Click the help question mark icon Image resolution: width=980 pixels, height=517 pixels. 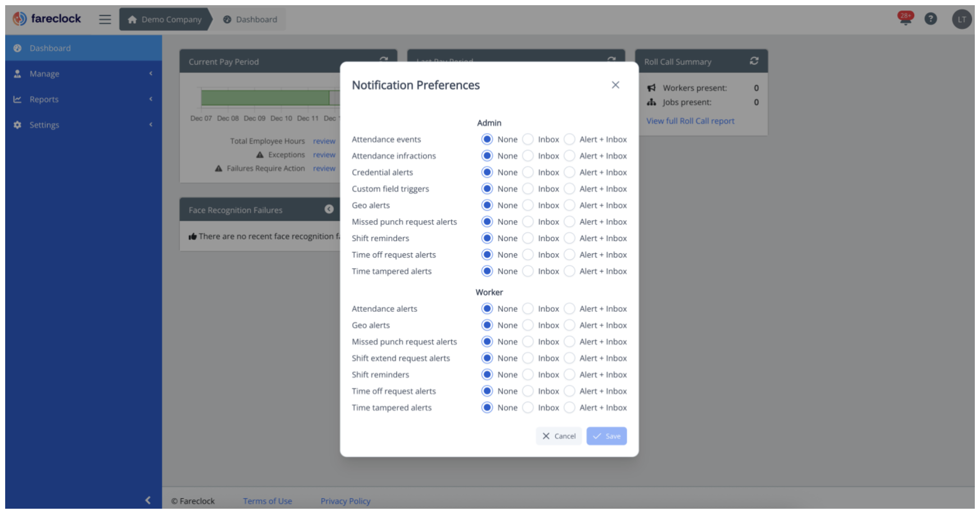click(931, 19)
